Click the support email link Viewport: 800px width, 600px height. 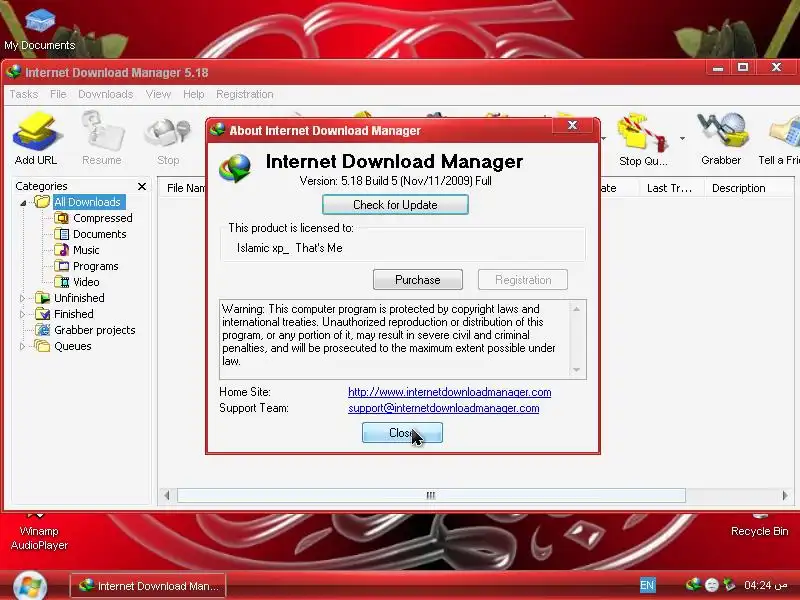[x=443, y=408]
